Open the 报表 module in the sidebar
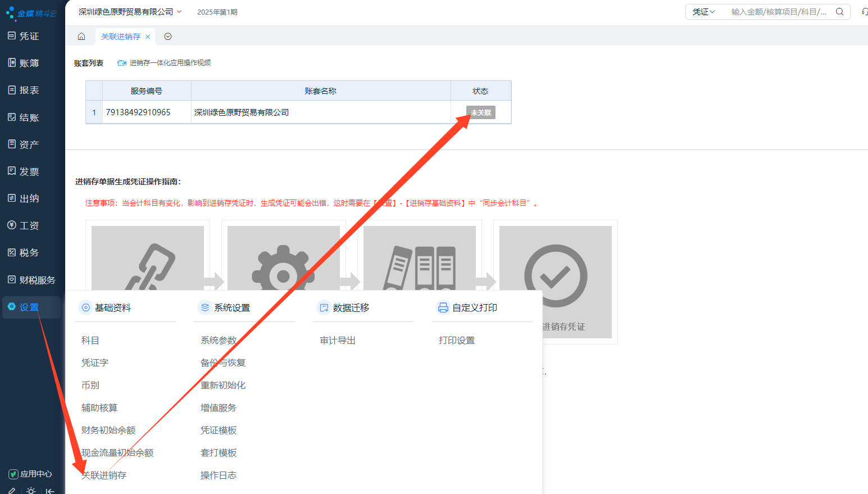Viewport: 868px width, 494px height. (x=30, y=90)
